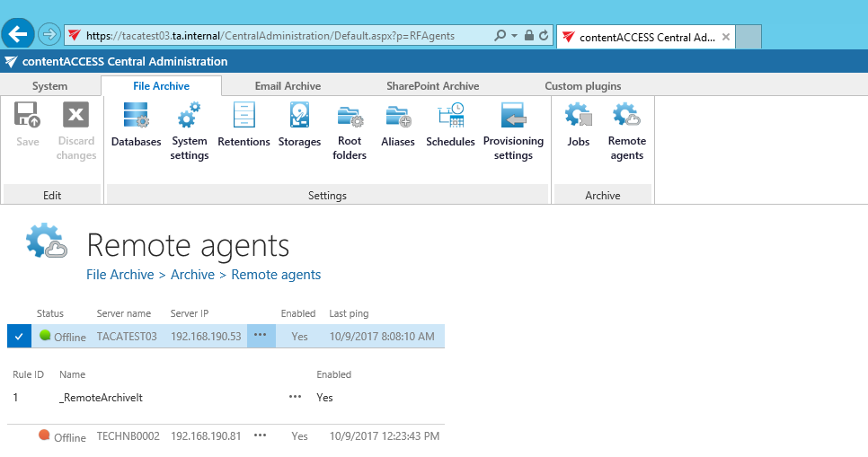
Task: Open ellipsis menu for TECHNB0002 agent
Action: click(261, 436)
